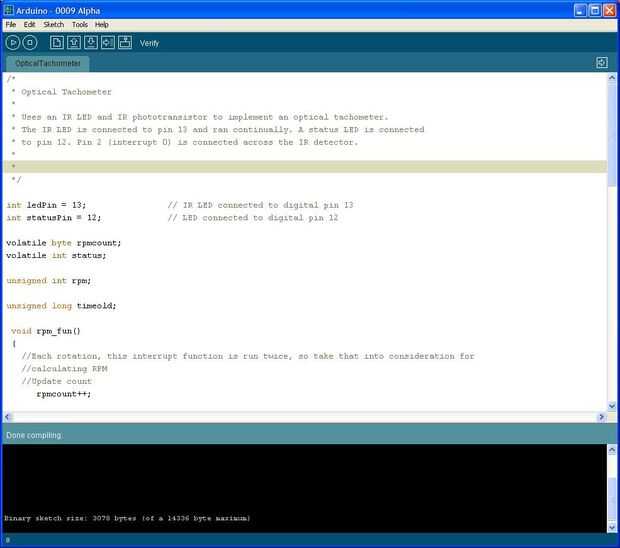Image resolution: width=620 pixels, height=548 pixels.
Task: Open the Serial Monitor icon
Action: click(125, 43)
